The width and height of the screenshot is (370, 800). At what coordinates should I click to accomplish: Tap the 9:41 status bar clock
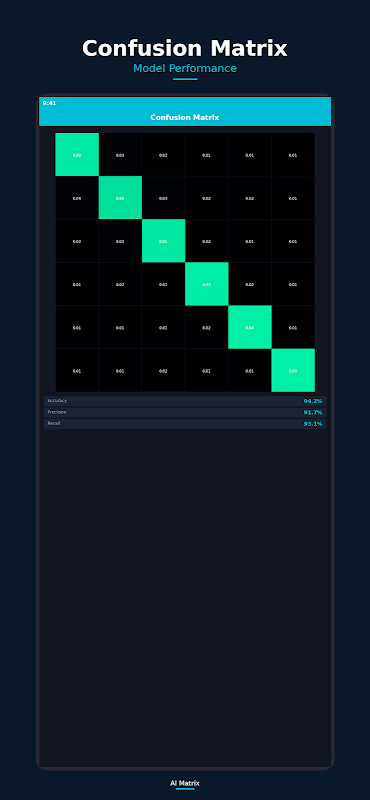point(50,103)
